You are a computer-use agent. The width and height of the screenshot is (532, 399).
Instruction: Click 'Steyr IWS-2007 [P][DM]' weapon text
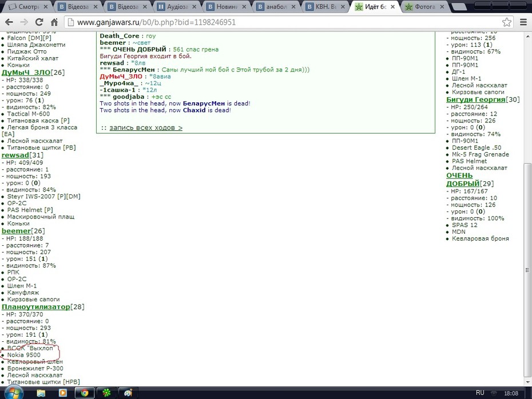pyautogui.click(x=44, y=196)
